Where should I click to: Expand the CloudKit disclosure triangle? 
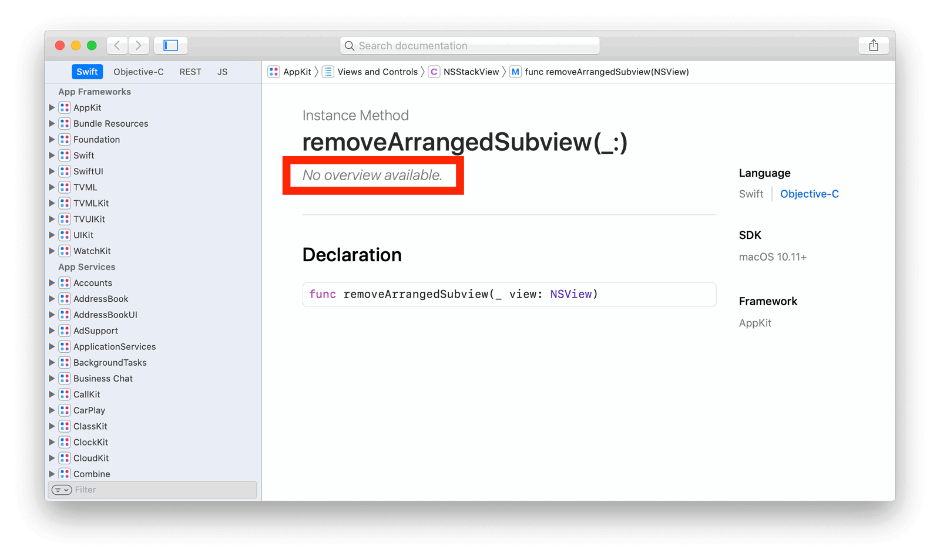click(x=52, y=458)
